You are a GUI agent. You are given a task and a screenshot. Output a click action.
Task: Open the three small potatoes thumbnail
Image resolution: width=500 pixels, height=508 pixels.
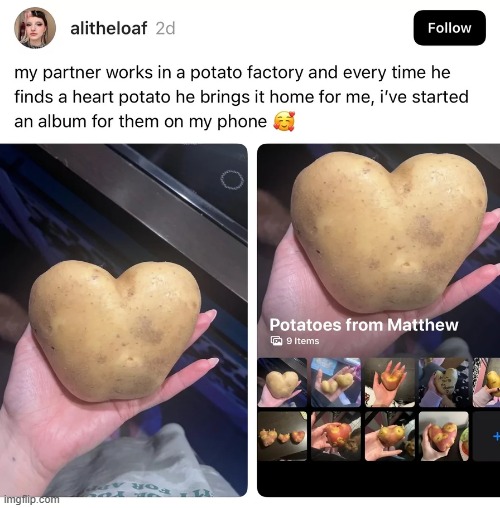click(282, 436)
